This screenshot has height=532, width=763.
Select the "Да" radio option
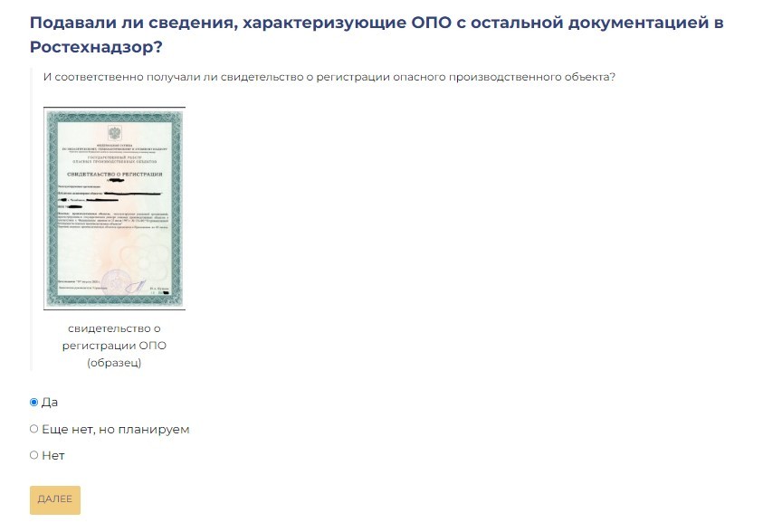33,402
